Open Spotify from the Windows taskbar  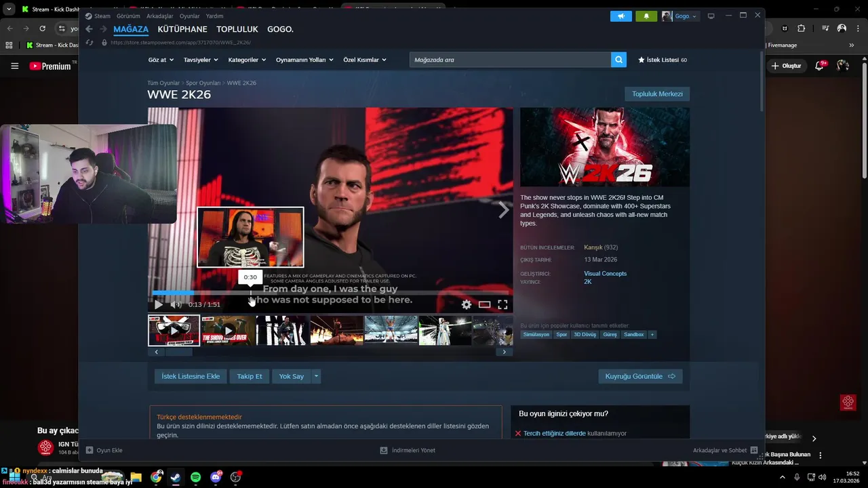click(x=196, y=477)
